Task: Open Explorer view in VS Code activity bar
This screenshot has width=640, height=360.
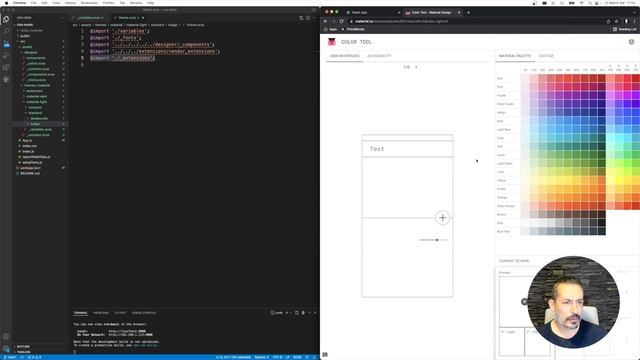Action: (6, 19)
